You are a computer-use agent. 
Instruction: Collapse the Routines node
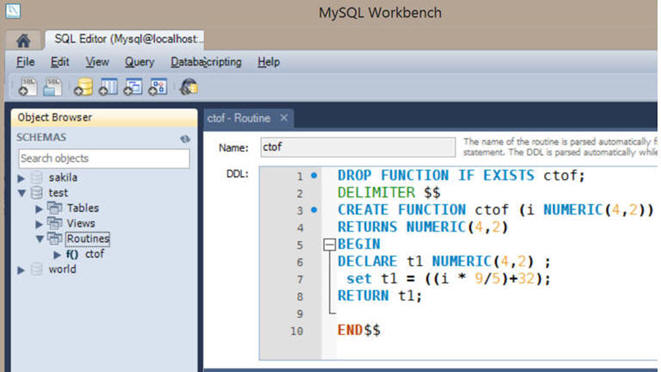pos(40,239)
